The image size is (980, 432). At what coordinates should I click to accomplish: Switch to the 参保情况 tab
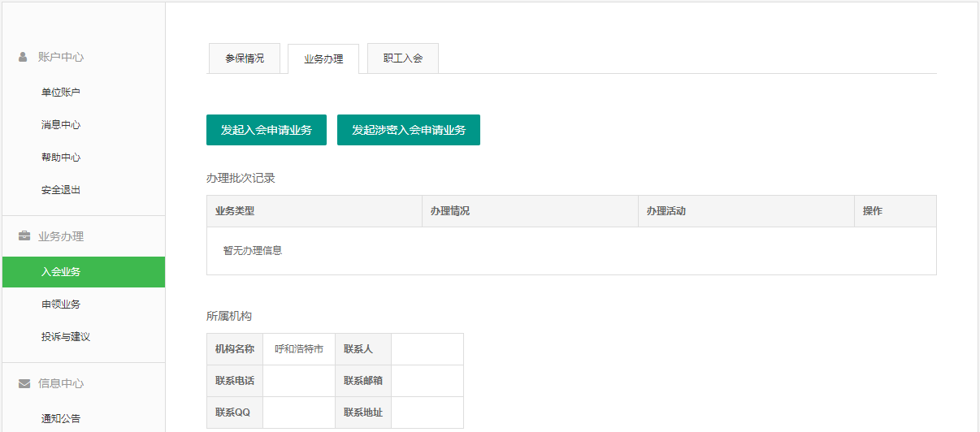(x=244, y=58)
